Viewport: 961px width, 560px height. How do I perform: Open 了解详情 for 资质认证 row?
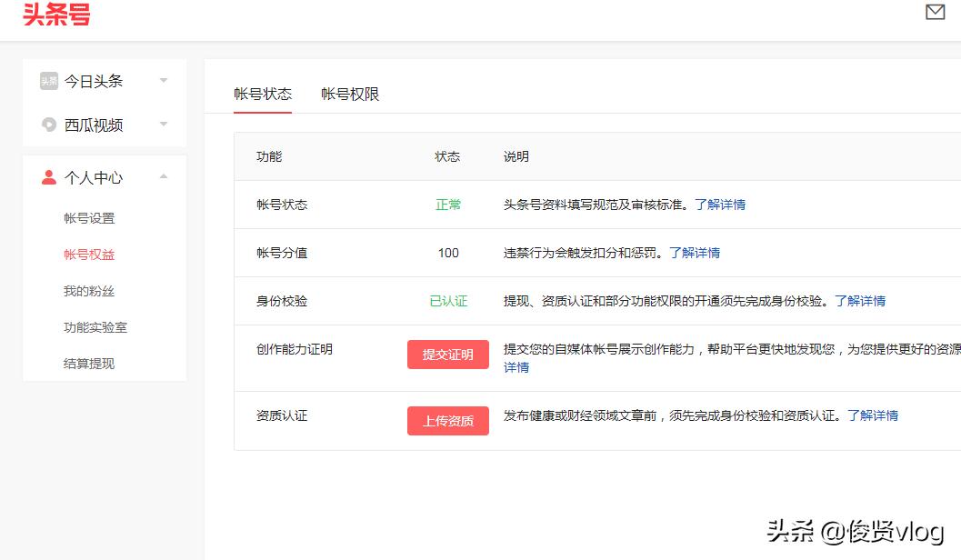[876, 415]
